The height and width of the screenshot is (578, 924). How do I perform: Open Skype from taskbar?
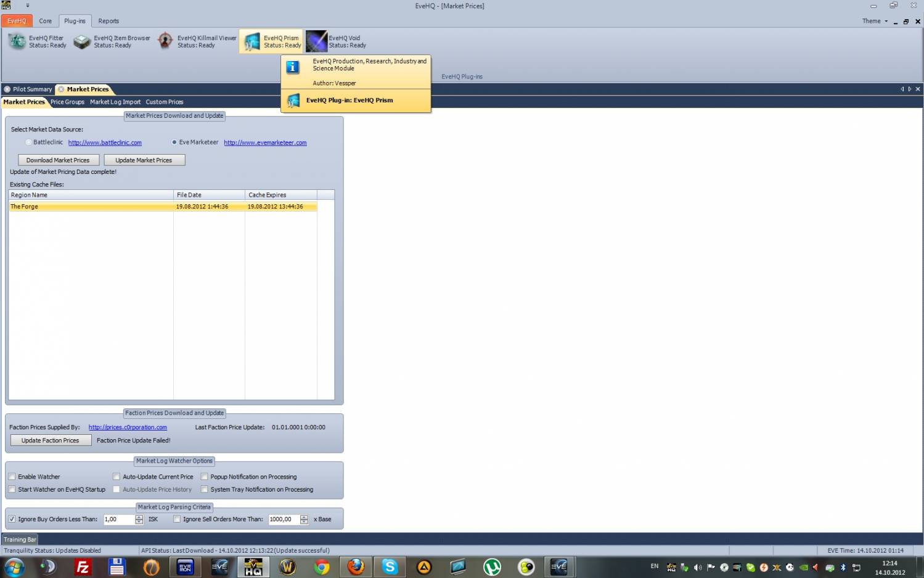pyautogui.click(x=390, y=567)
